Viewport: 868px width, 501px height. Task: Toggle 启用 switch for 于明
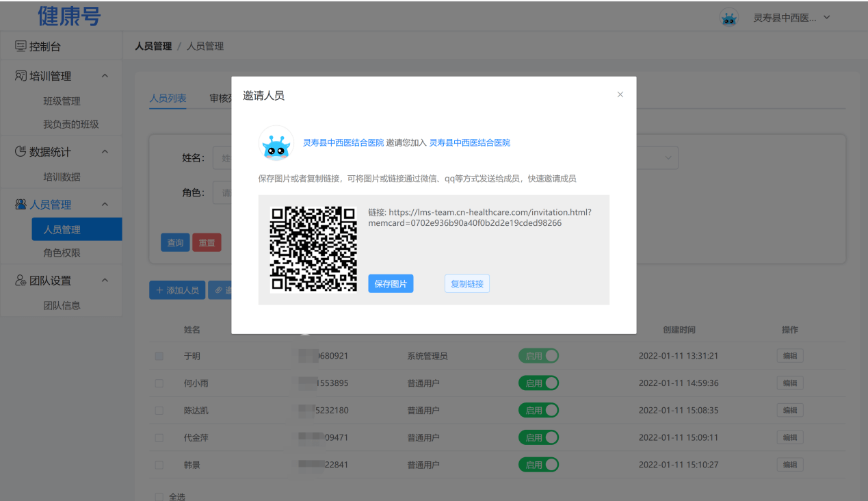(x=538, y=356)
